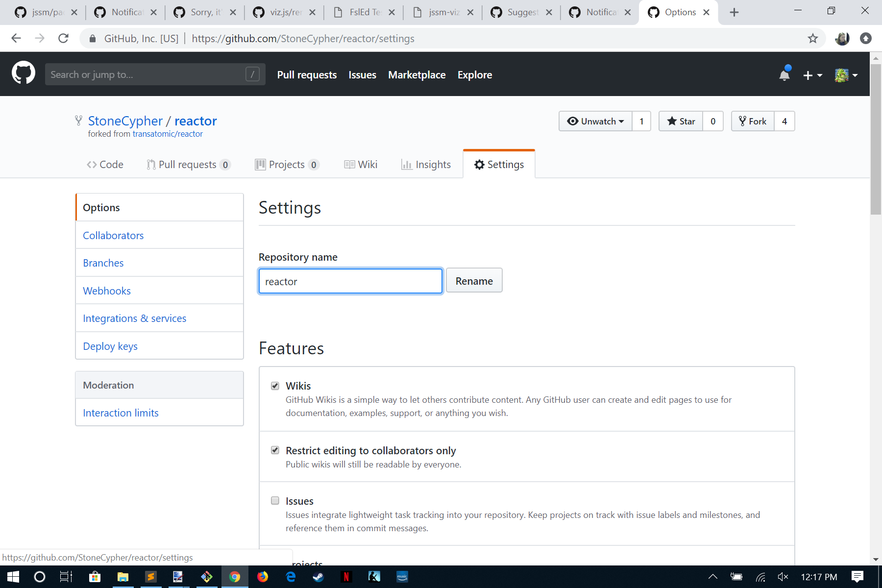Open the create new (+) dropdown
This screenshot has width=882, height=588.
tap(812, 74)
